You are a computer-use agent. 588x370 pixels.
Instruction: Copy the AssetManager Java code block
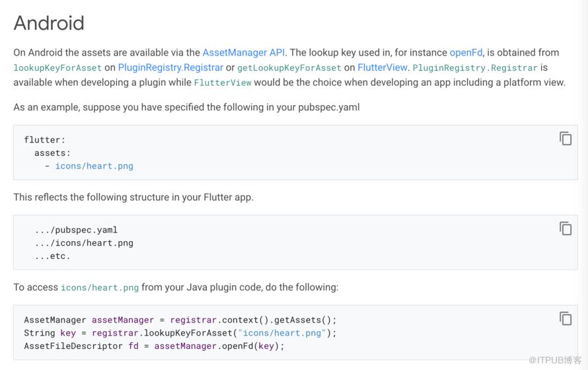tap(566, 318)
